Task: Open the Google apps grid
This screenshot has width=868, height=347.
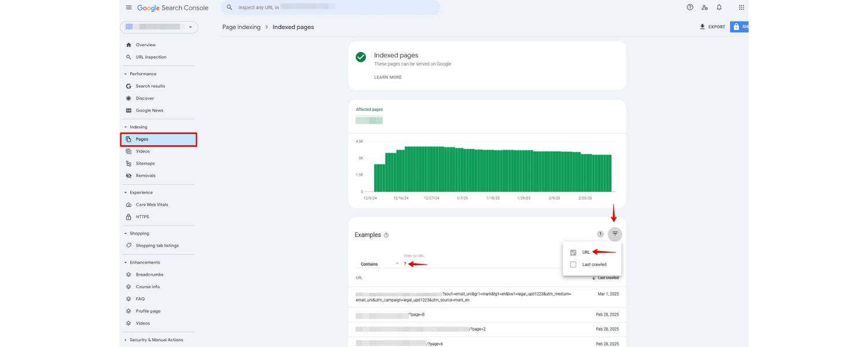Action: 740,7
